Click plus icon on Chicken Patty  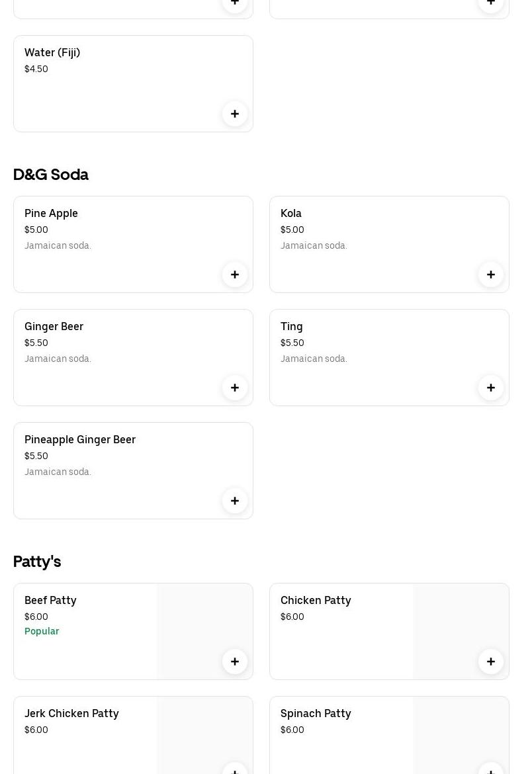pos(491,662)
